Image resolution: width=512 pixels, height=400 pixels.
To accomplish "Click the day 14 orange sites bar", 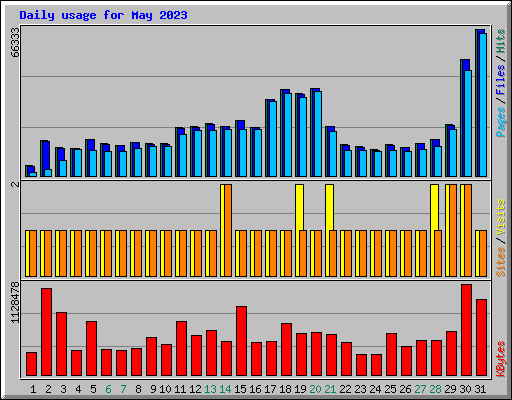I will pos(228,230).
